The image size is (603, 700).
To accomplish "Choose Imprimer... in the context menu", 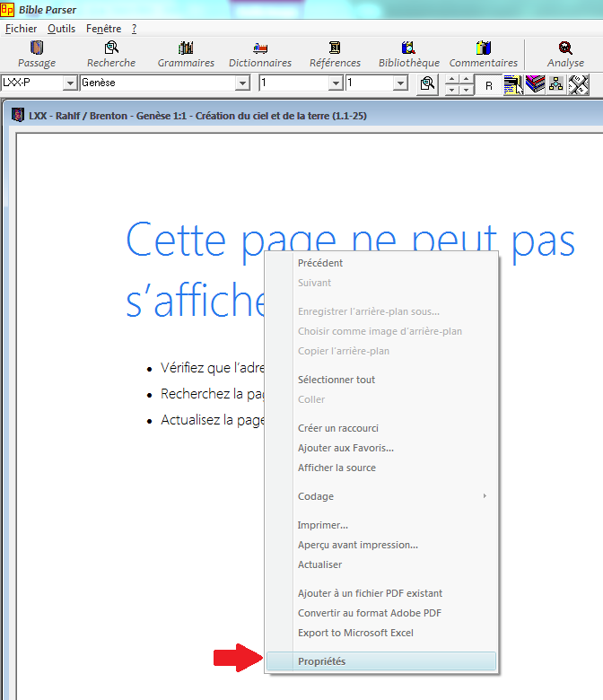I will tap(381, 525).
